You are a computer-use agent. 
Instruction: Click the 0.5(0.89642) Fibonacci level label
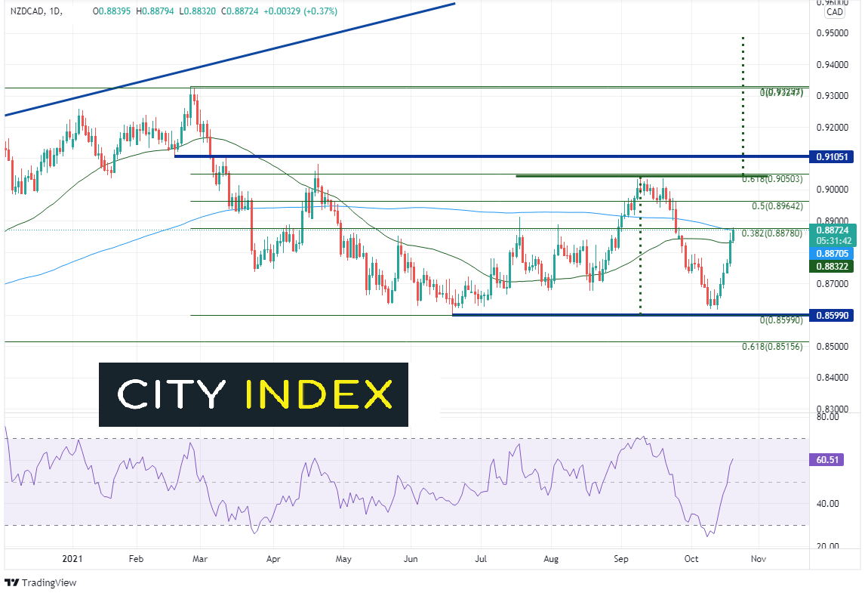click(x=777, y=206)
